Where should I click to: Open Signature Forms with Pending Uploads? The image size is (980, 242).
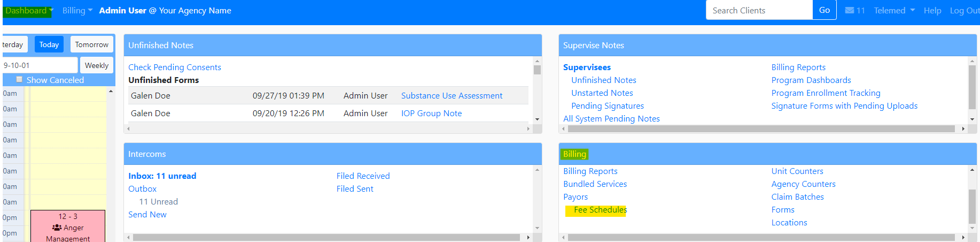point(844,106)
